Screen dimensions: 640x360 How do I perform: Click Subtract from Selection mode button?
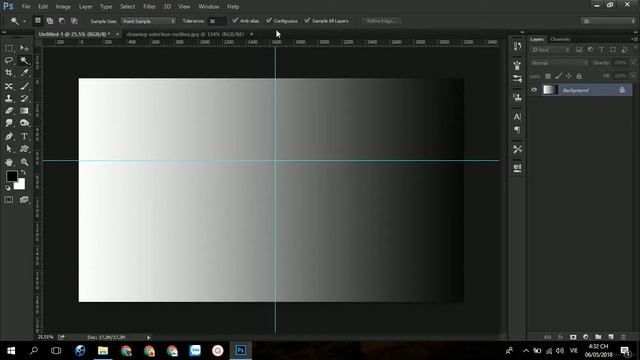(62, 20)
